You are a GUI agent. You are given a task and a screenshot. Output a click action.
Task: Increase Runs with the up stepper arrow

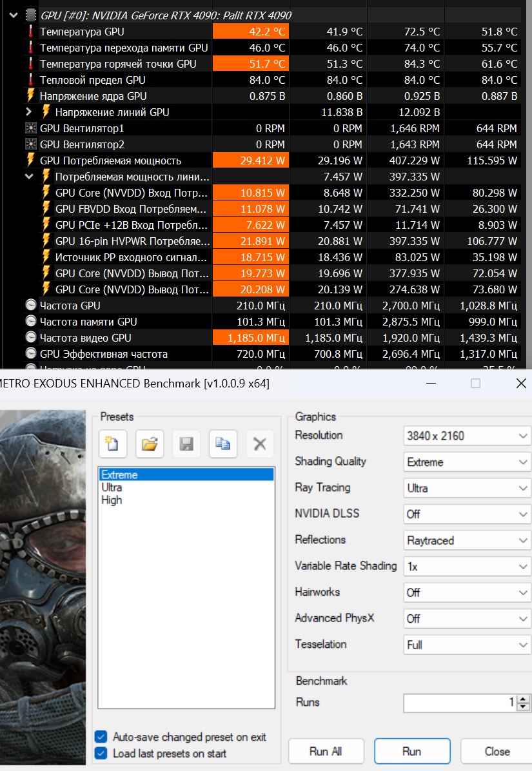point(524,699)
